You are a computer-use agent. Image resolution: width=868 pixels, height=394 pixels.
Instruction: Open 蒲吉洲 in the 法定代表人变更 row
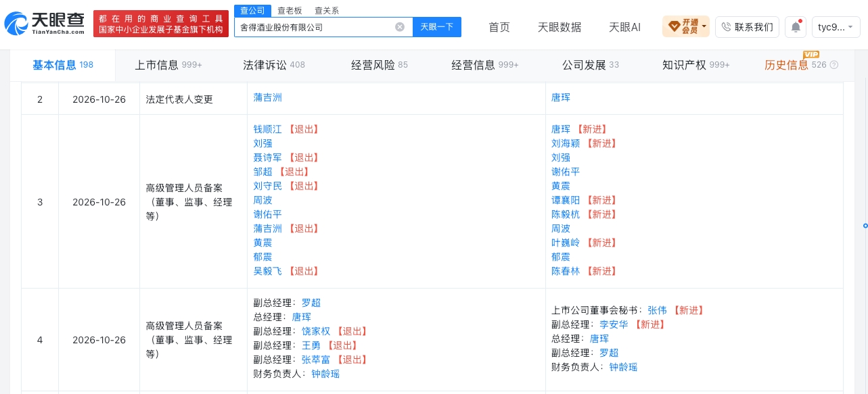268,97
